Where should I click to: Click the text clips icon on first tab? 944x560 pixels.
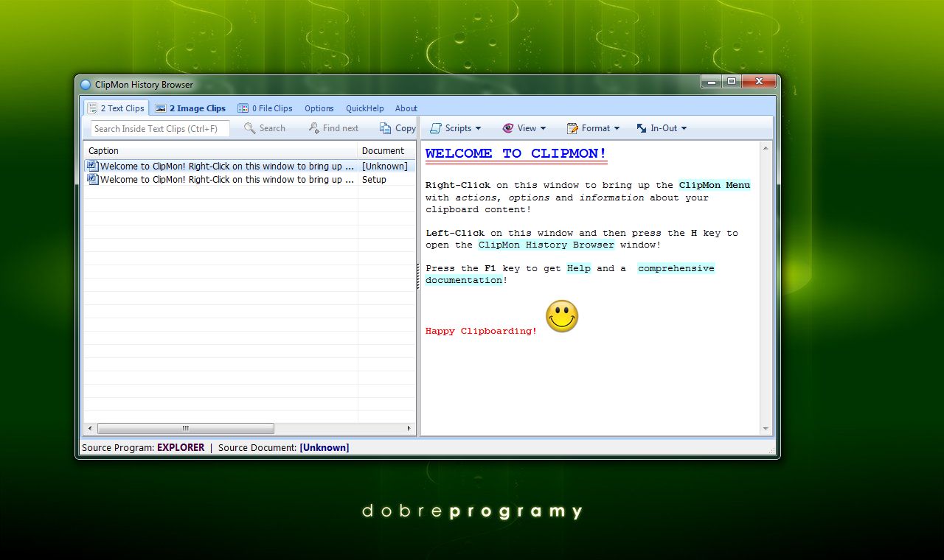pos(92,108)
